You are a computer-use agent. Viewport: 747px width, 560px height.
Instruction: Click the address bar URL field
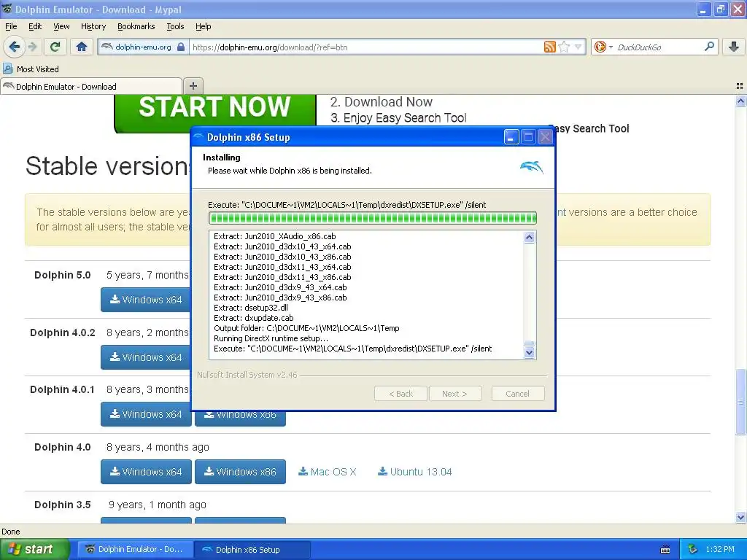(366, 47)
